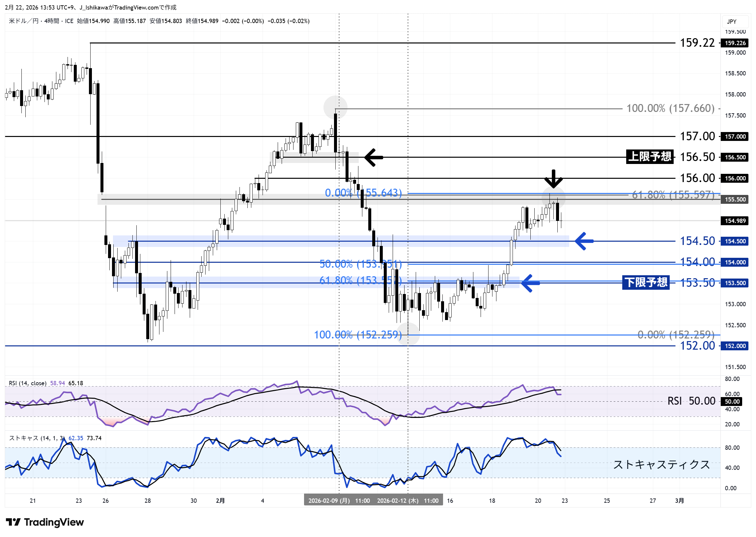Click the current price tag 154.989
756x537 pixels.
click(735, 221)
